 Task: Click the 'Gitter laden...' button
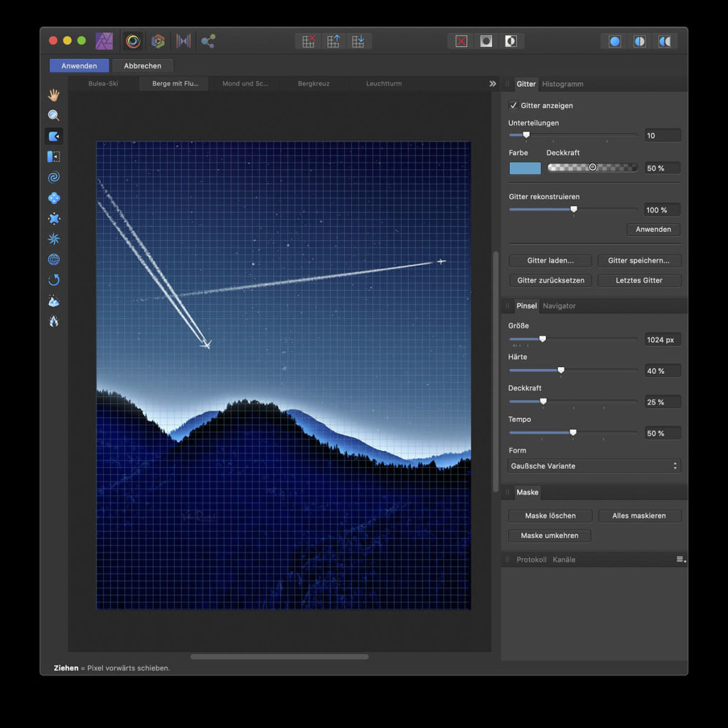[550, 260]
